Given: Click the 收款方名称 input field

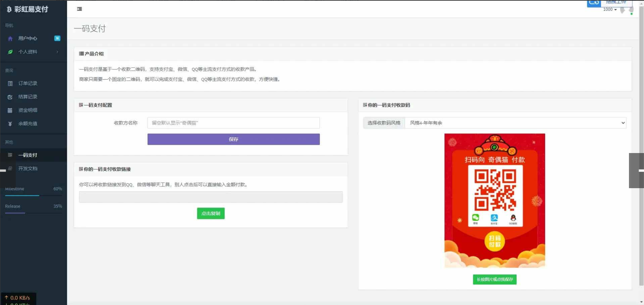Looking at the screenshot, I should pyautogui.click(x=233, y=123).
